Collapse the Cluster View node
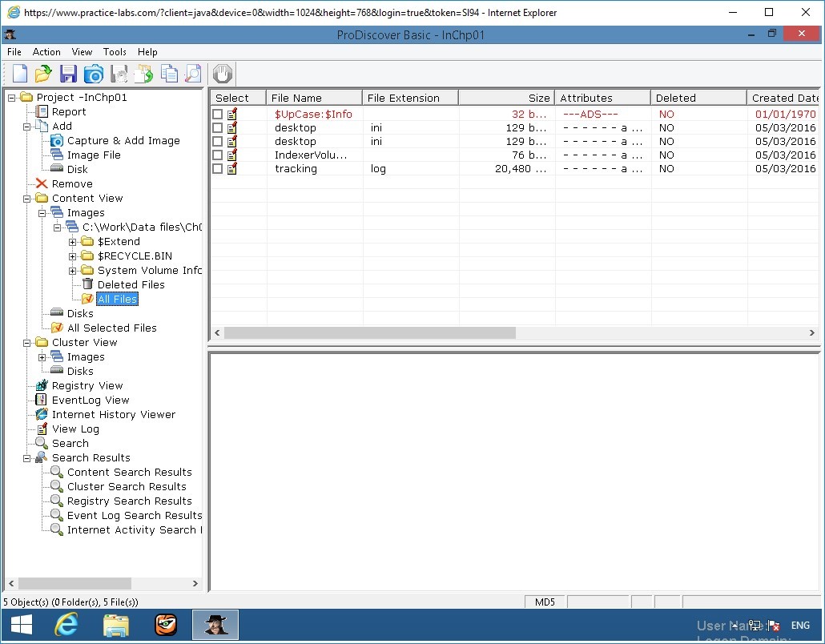 tap(27, 343)
